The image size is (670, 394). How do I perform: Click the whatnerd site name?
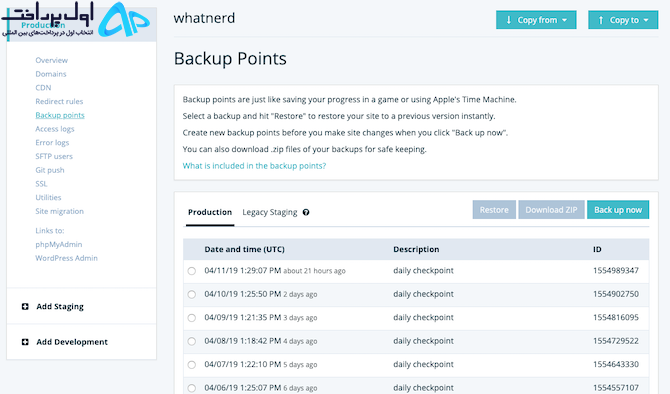[x=204, y=18]
